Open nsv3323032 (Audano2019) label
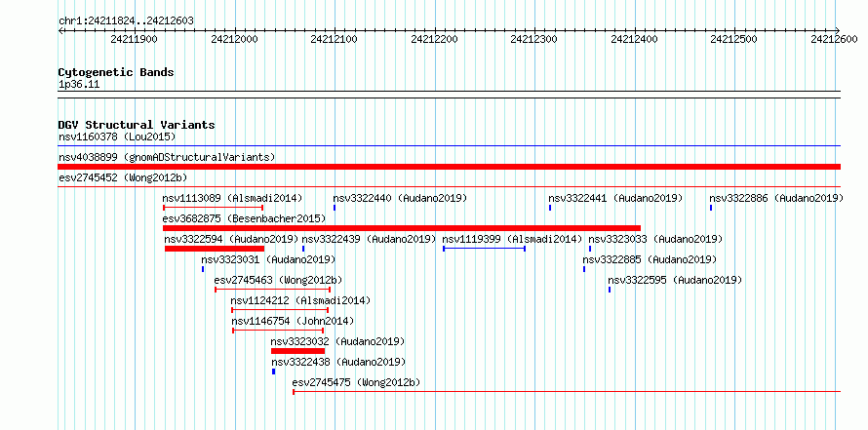 (337, 341)
